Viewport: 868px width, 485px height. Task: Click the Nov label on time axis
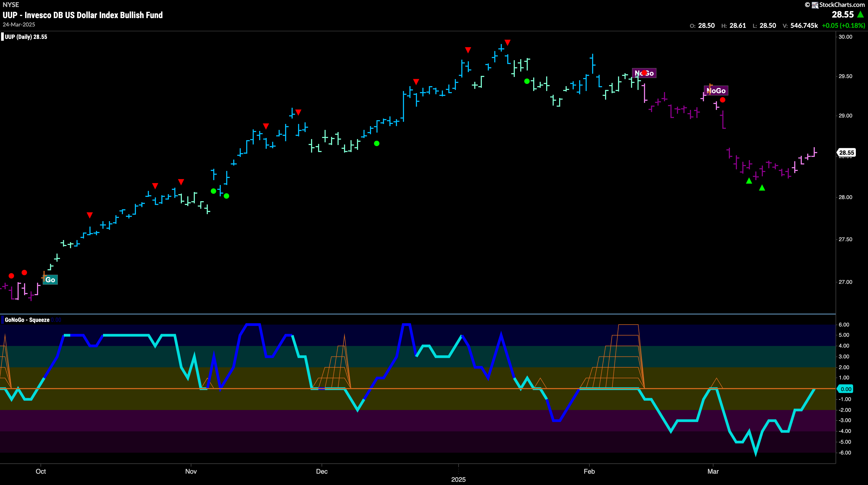(191, 471)
